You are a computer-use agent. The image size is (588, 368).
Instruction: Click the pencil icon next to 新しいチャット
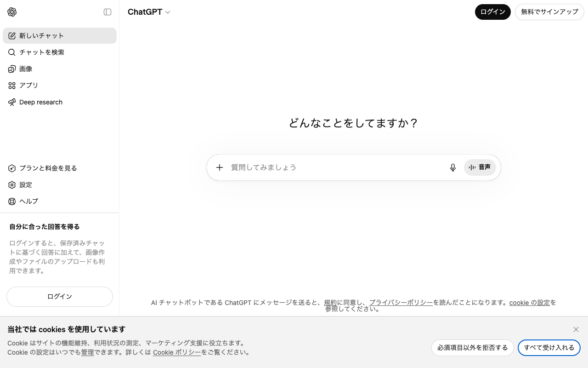pos(12,35)
